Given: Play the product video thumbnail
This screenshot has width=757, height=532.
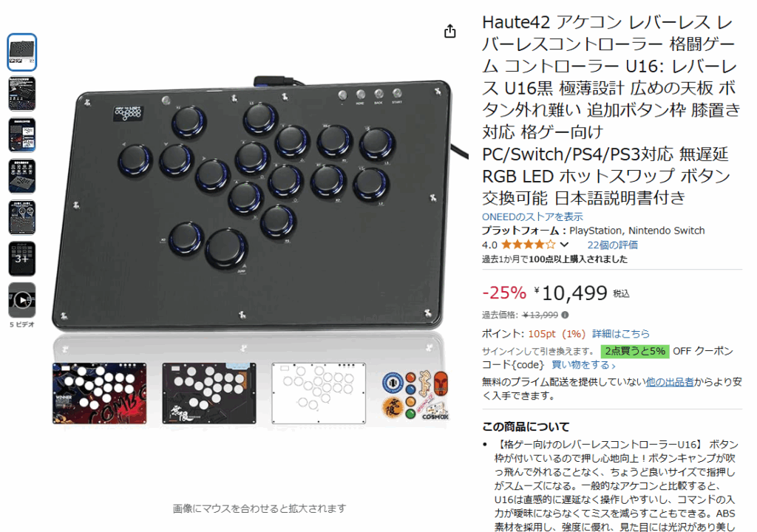Looking at the screenshot, I should click(22, 300).
